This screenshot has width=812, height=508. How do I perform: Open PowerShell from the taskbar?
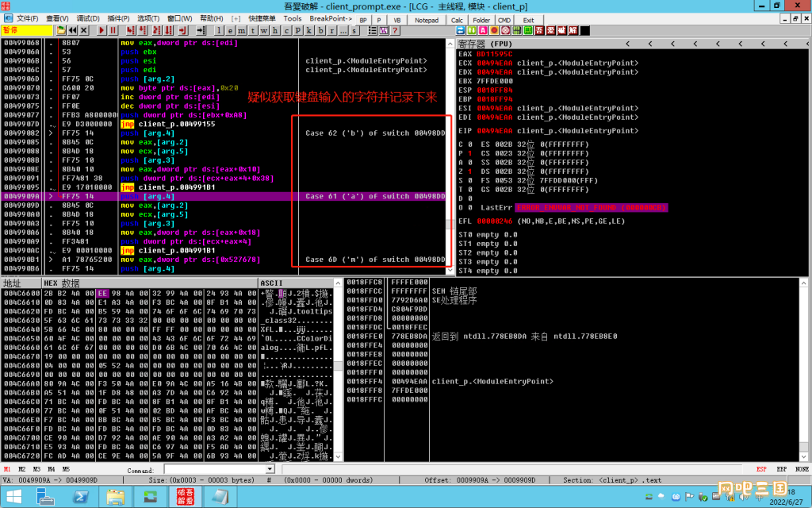click(80, 497)
